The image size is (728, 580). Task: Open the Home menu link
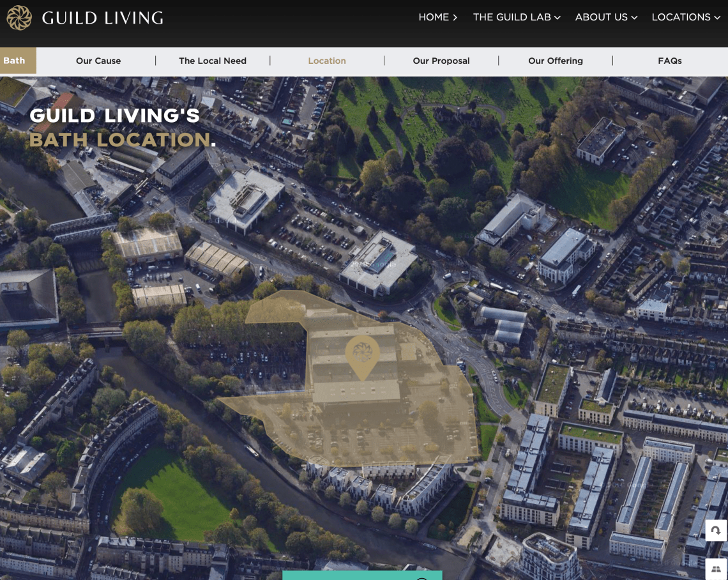(x=438, y=17)
